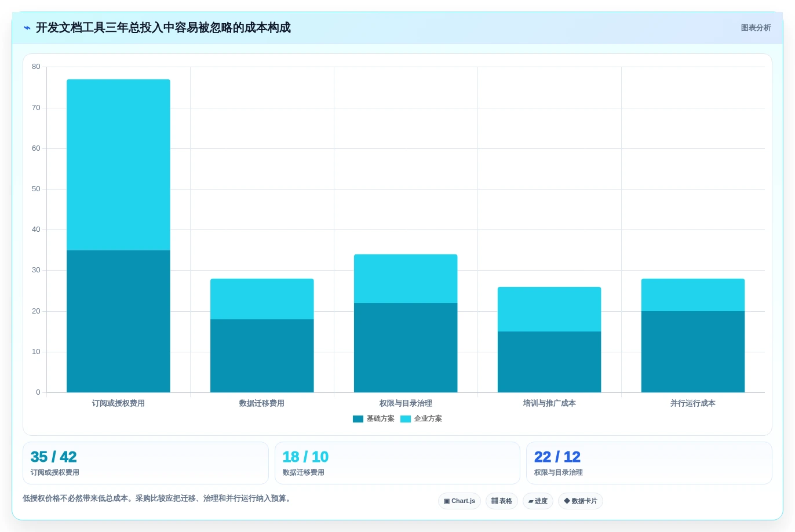The height and width of the screenshot is (532, 795).
Task: Click the 并行运行成本 x-axis label
Action: [693, 403]
